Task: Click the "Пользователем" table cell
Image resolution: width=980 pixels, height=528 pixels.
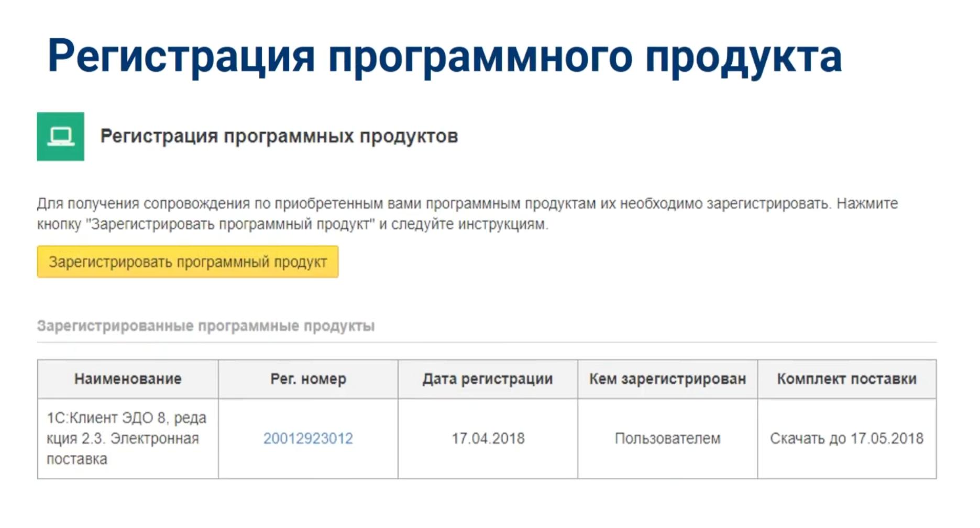Action: (667, 439)
